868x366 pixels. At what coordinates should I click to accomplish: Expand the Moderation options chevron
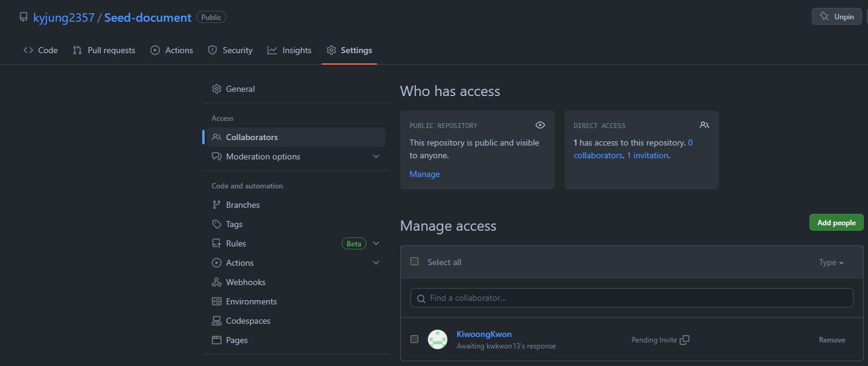(x=376, y=156)
